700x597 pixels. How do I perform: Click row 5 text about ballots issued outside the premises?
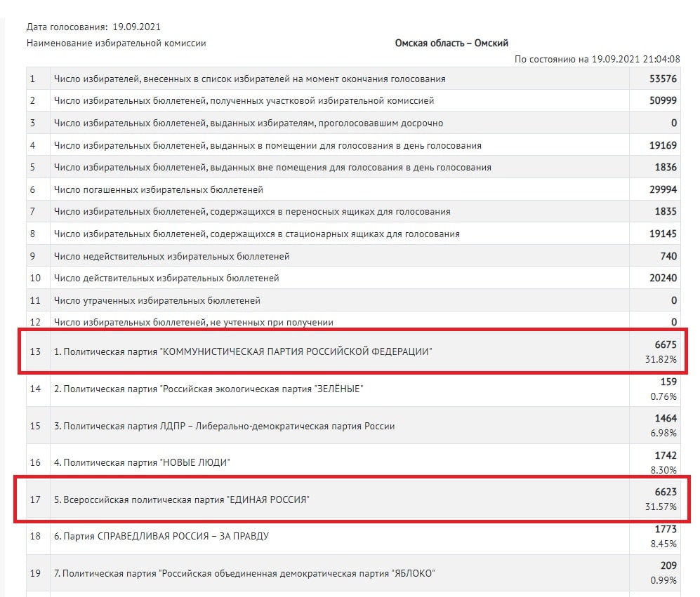point(272,168)
